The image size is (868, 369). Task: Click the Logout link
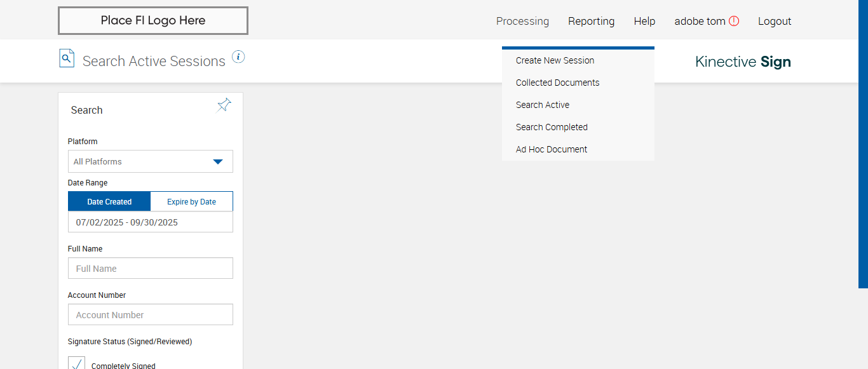[x=775, y=21]
